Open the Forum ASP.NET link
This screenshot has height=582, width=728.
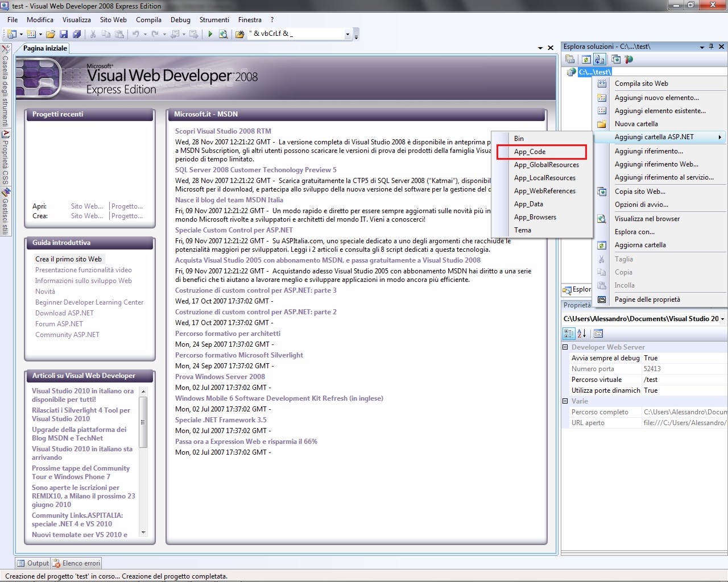click(x=59, y=324)
